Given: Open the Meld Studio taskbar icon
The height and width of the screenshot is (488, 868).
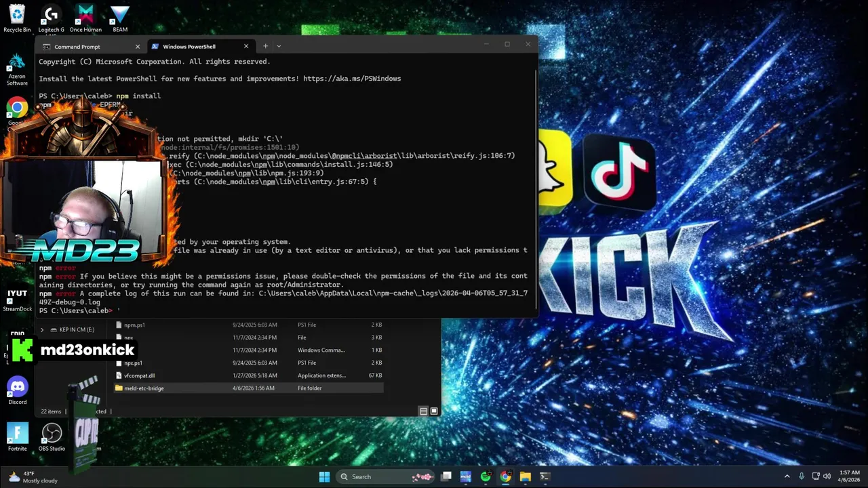Looking at the screenshot, I should (x=466, y=476).
